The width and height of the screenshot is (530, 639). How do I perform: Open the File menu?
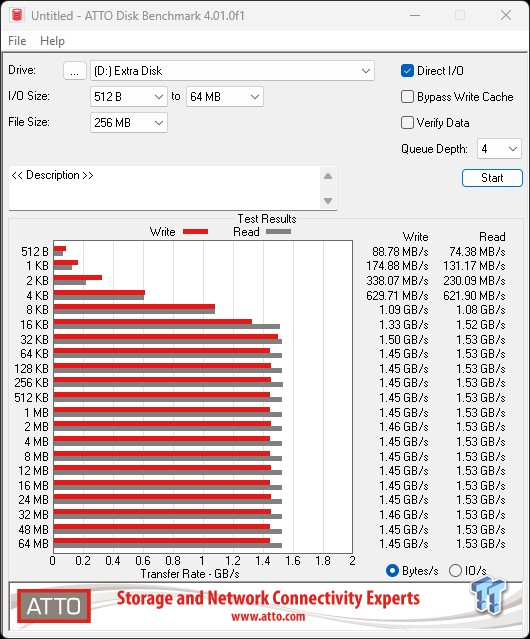click(17, 41)
